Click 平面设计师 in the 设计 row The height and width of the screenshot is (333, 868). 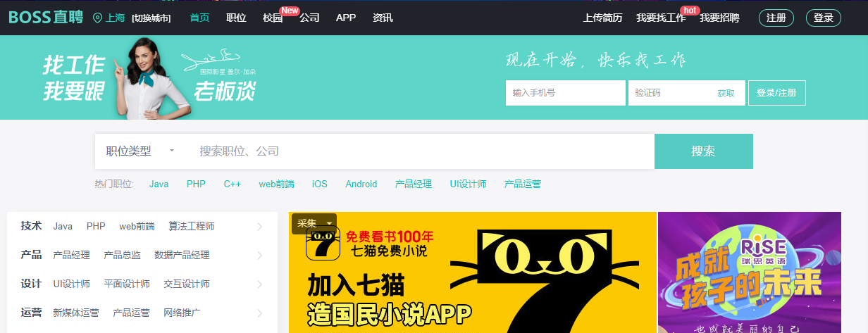127,284
